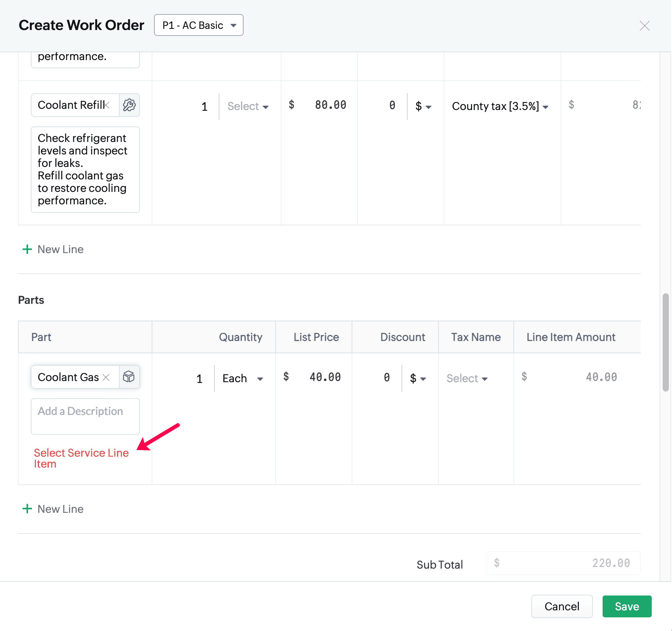Expand the County tax [3.5%] dropdown

click(500, 106)
